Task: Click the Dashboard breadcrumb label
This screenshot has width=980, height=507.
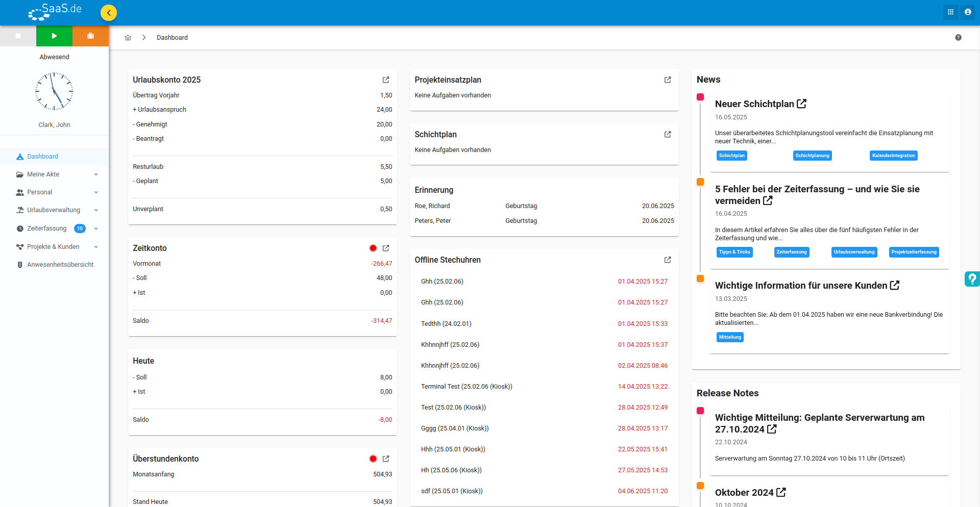Action: click(172, 38)
